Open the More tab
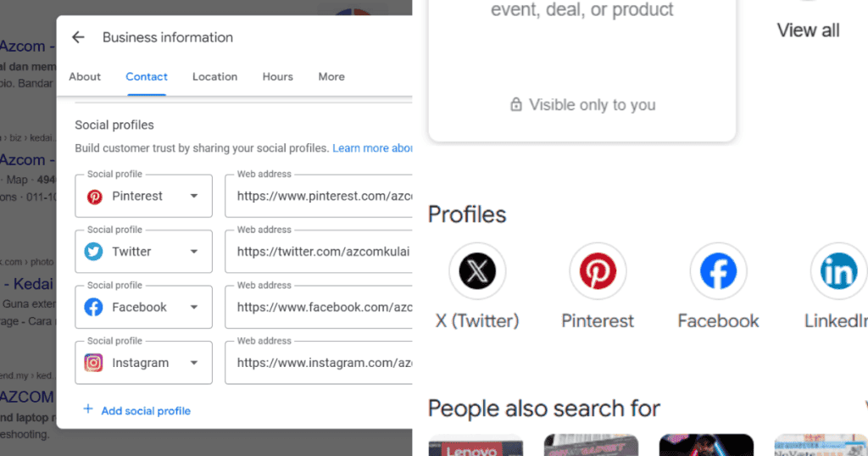The image size is (868, 456). pos(331,76)
